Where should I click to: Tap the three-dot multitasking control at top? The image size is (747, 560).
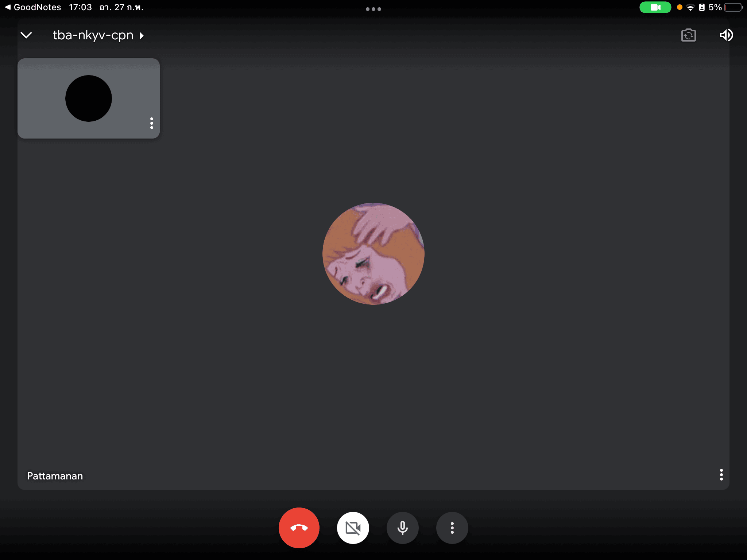click(x=373, y=9)
